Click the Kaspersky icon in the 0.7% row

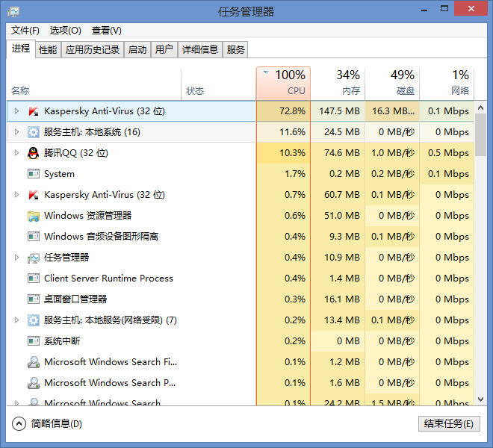[34, 195]
